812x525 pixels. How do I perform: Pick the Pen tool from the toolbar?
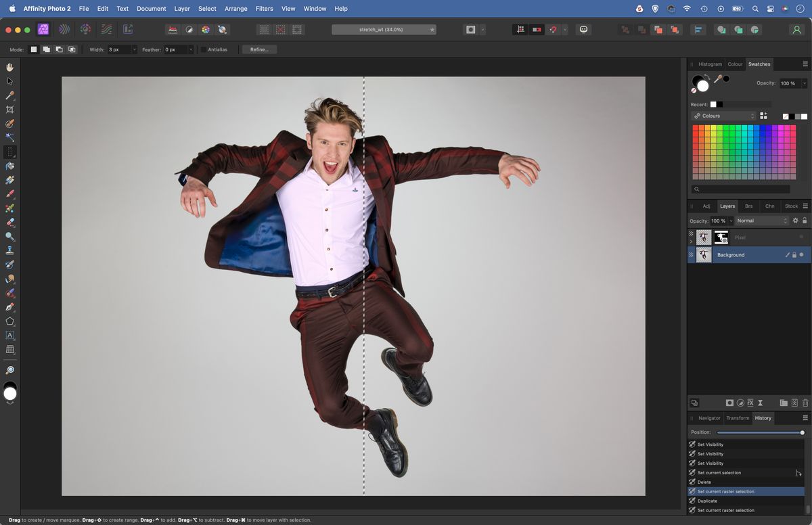(9, 307)
